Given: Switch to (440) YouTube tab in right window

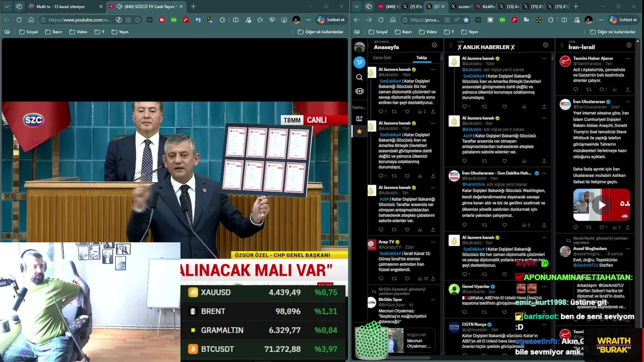Looking at the screenshot, I should click(387, 7).
